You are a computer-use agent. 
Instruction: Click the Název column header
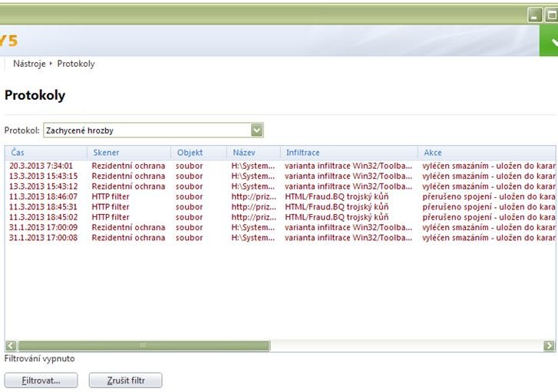(244, 153)
